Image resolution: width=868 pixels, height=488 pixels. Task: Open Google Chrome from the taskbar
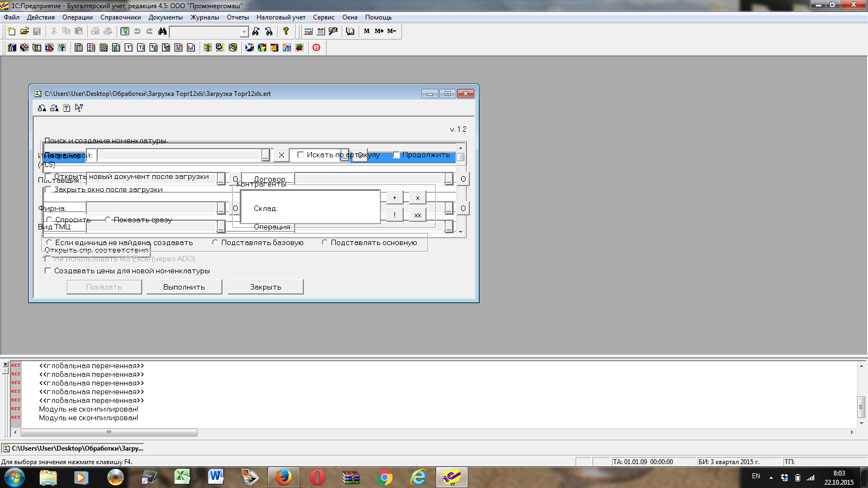[x=385, y=477]
